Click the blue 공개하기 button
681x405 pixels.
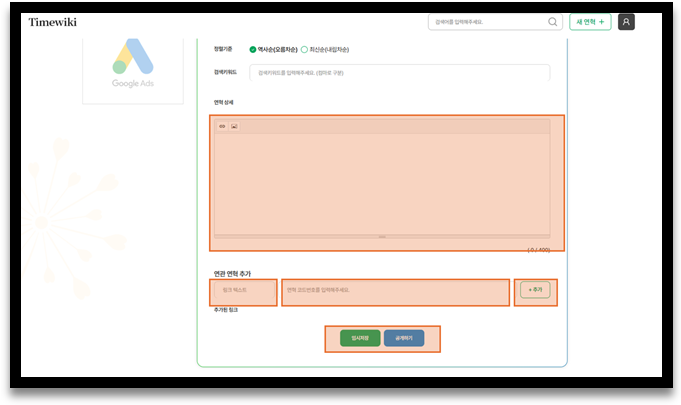coord(404,338)
